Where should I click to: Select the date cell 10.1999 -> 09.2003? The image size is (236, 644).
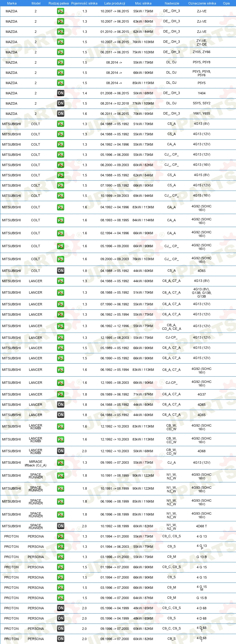(115, 196)
